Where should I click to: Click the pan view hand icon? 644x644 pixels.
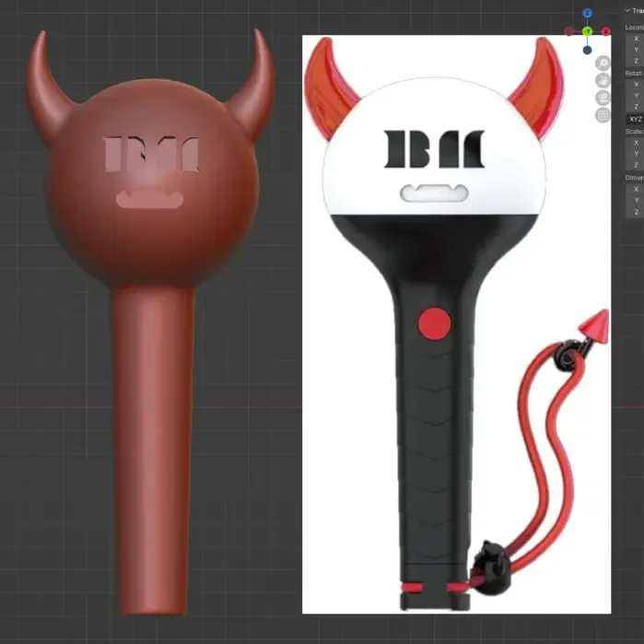coord(603,80)
